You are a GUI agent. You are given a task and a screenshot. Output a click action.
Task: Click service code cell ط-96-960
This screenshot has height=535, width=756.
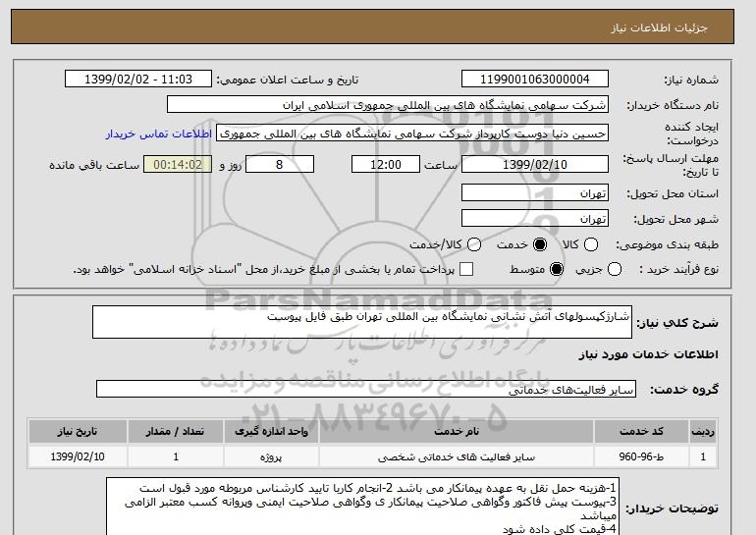(x=641, y=456)
